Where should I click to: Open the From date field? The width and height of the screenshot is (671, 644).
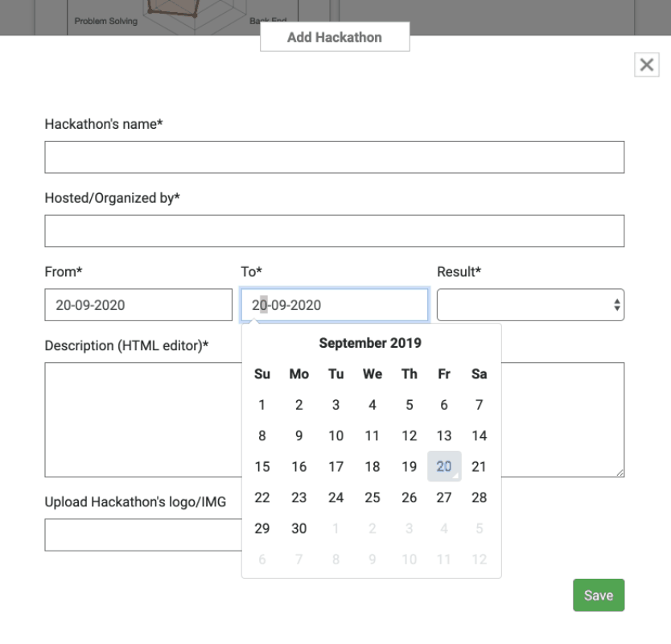[138, 305]
